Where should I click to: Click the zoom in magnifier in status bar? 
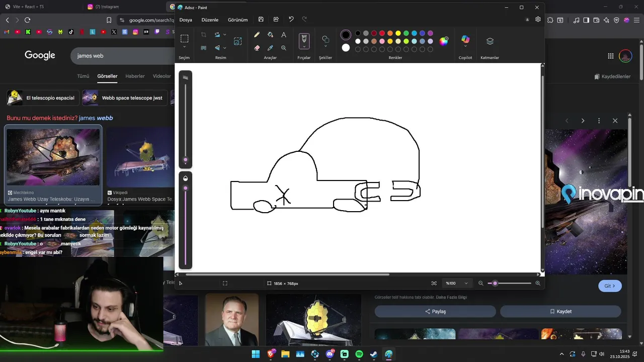coord(538,284)
